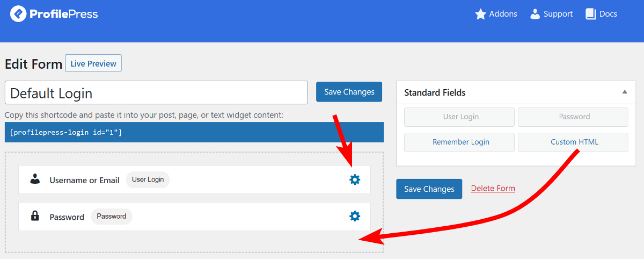Click the padlock icon in Password row
The height and width of the screenshot is (259, 644).
35,216
